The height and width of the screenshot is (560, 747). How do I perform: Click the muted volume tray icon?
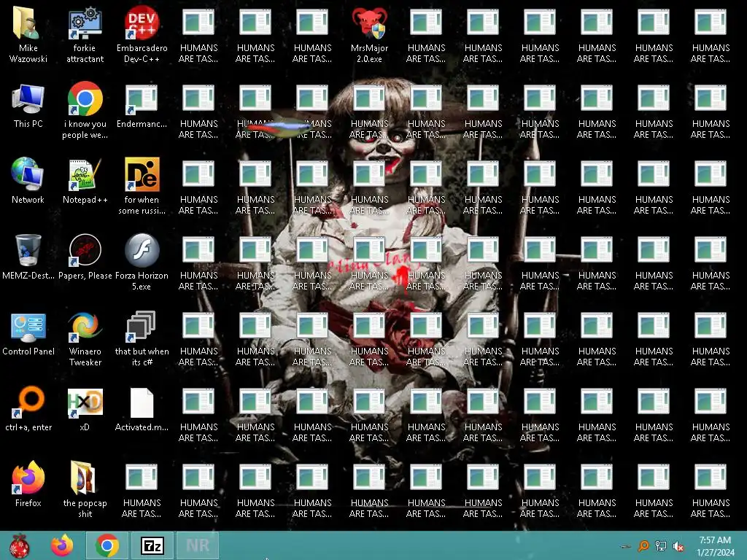click(x=678, y=545)
